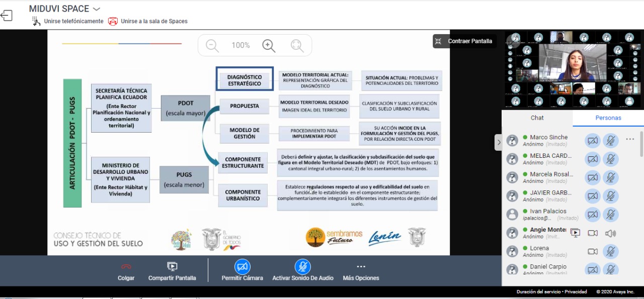Image resolution: width=644 pixels, height=299 pixels.
Task: Expand the MIDUVI SPACE dropdown chevron
Action: pos(97,9)
